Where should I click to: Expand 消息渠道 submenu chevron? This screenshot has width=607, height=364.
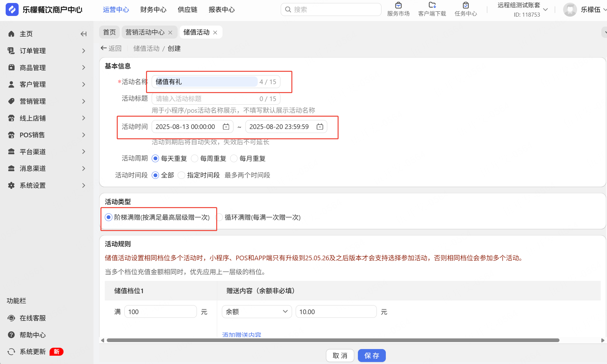tap(83, 169)
